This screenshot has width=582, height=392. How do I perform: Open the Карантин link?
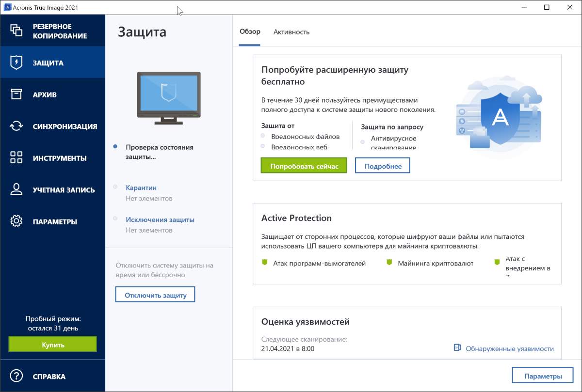click(141, 188)
